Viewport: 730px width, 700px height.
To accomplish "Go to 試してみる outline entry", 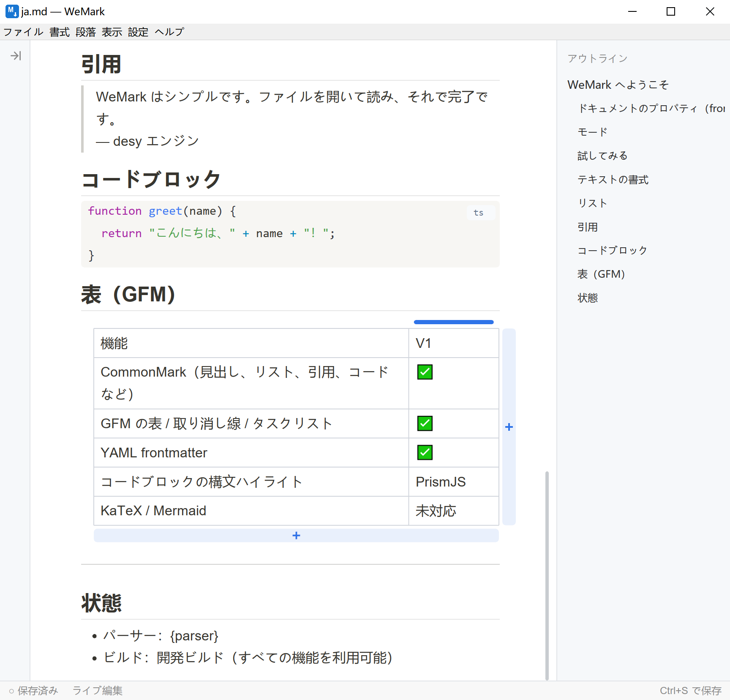I will tap(602, 156).
